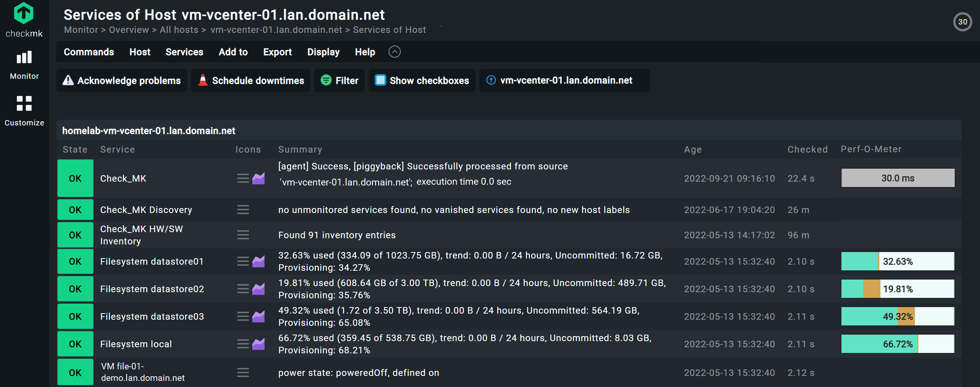Open the Services dropdown menu

pos(184,52)
